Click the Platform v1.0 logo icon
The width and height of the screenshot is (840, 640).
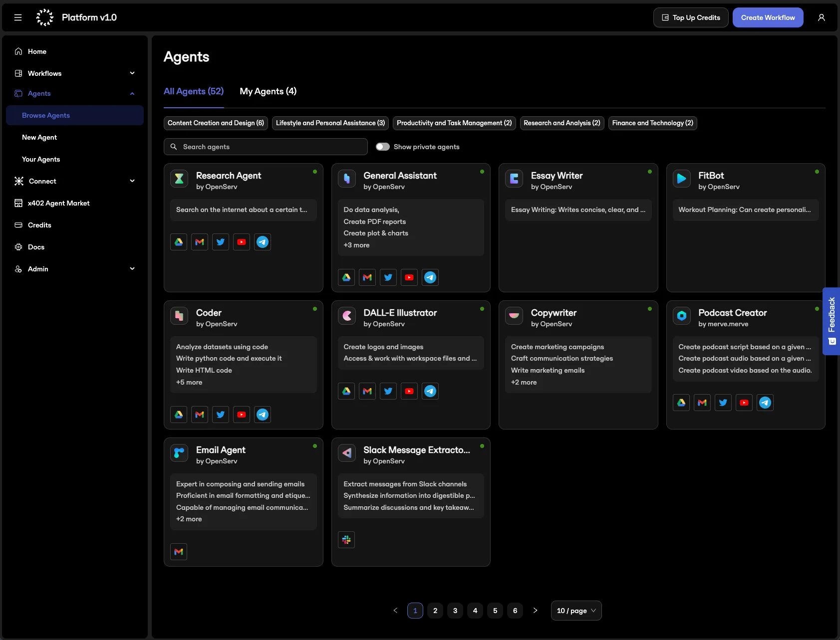point(45,17)
